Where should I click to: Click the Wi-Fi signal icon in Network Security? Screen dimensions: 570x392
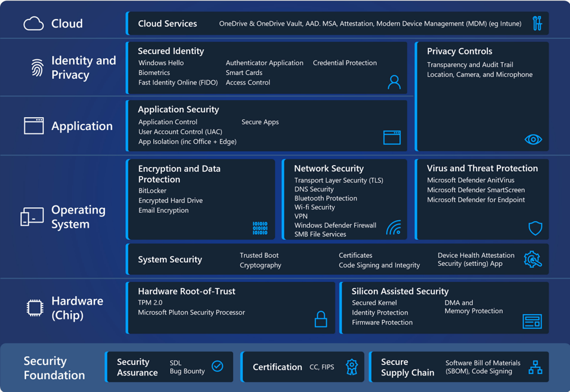pos(394,228)
